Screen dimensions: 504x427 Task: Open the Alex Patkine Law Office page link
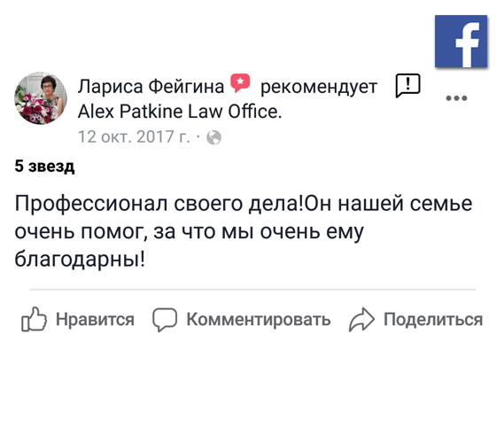(180, 112)
